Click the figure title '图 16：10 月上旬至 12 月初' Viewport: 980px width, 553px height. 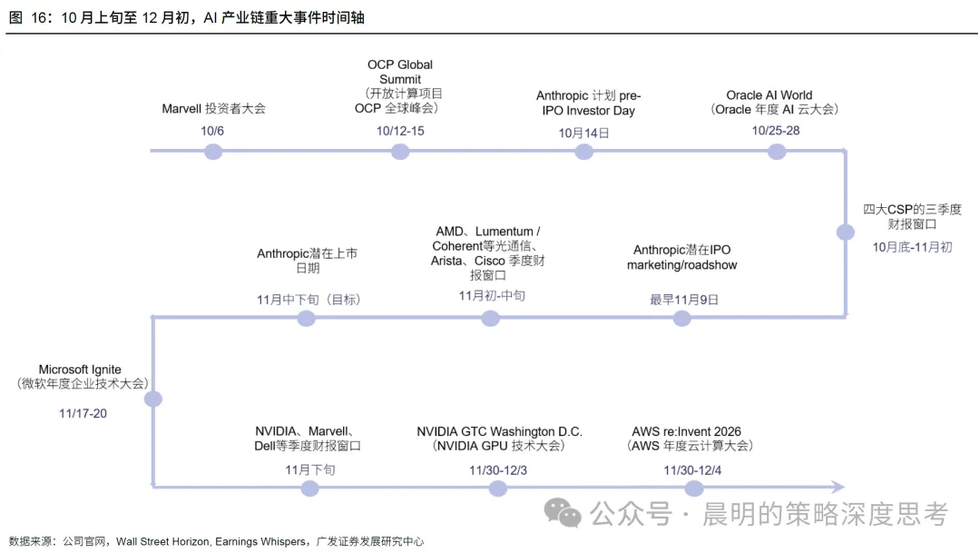(186, 17)
